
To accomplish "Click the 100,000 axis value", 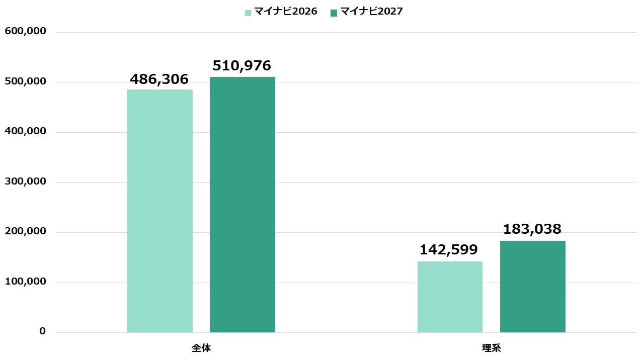I will pyautogui.click(x=25, y=282).
